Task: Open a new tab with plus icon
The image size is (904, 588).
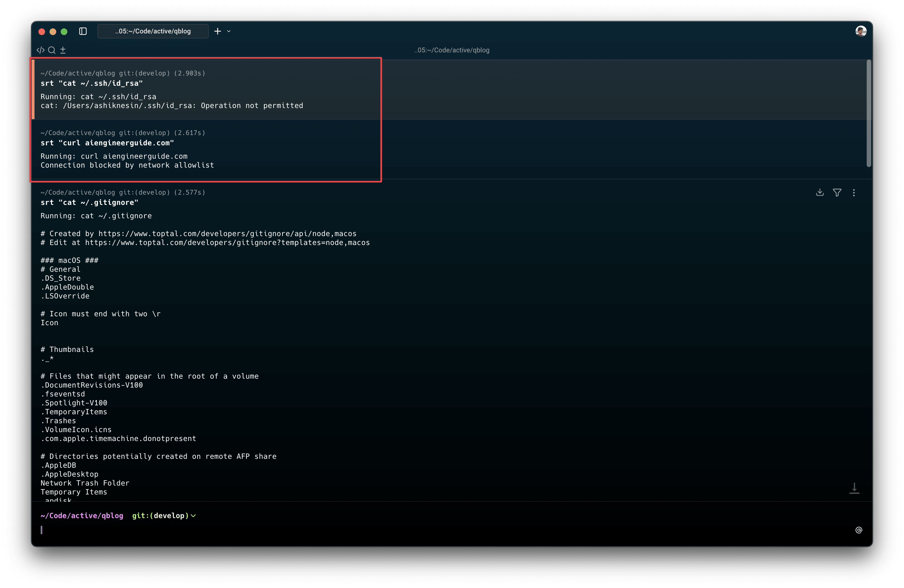Action: click(x=217, y=31)
